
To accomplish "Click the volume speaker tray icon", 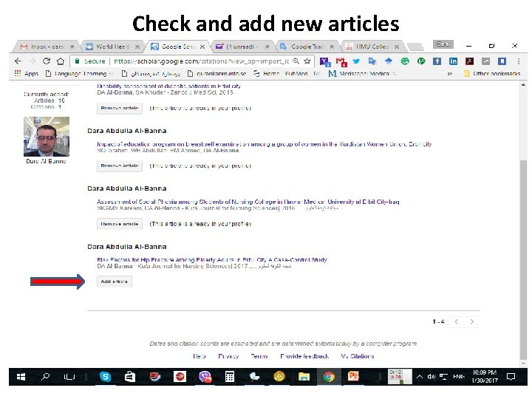I will 432,377.
